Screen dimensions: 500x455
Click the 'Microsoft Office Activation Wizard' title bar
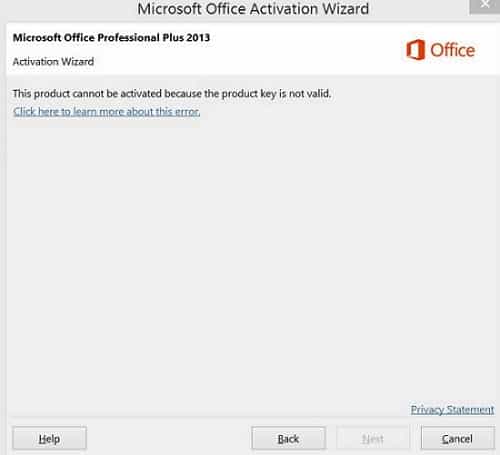point(253,9)
